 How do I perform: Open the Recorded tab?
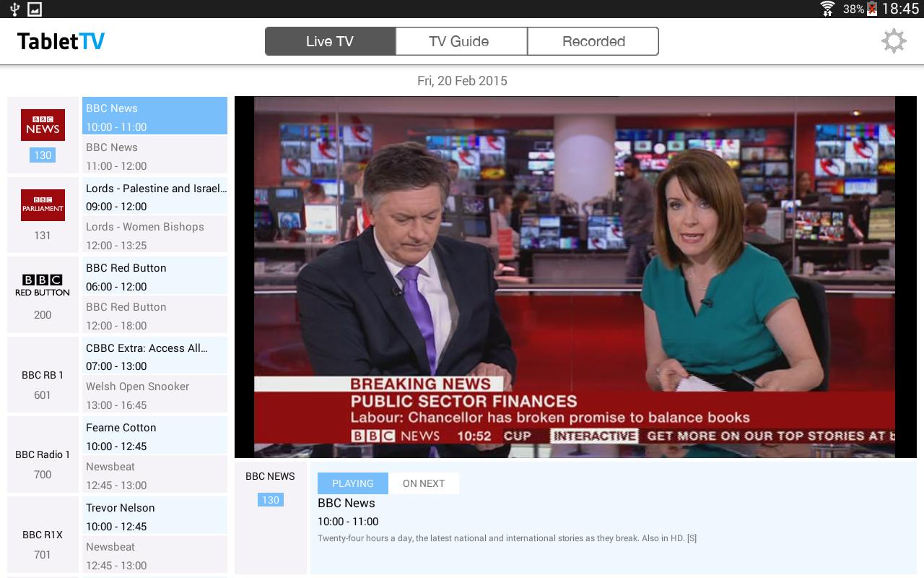(593, 41)
